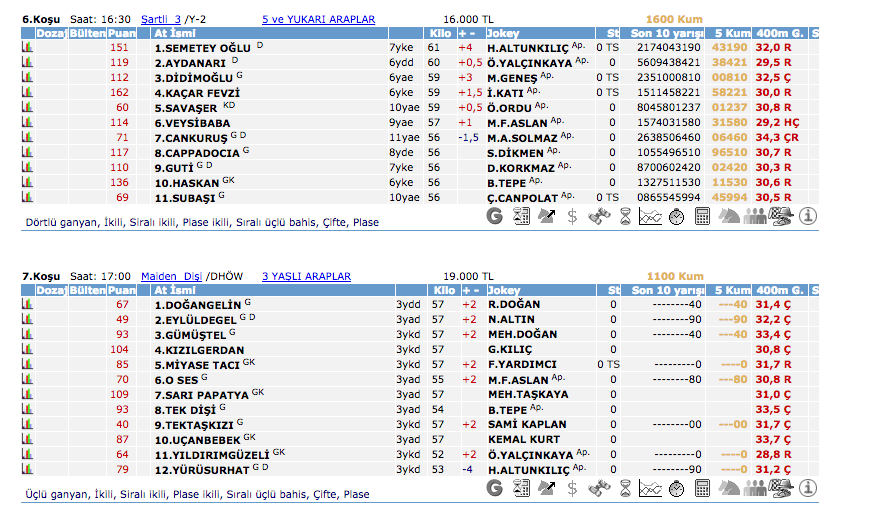Click the calculator icon under race 7
The width and height of the screenshot is (872, 526).
pos(703,489)
